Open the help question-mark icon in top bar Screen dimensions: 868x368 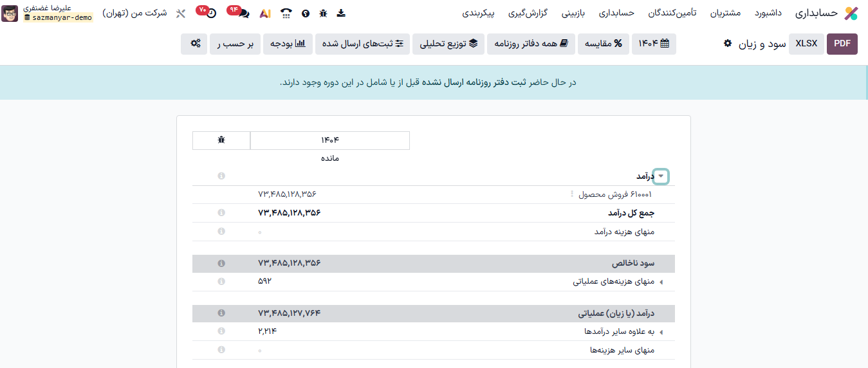pos(305,13)
